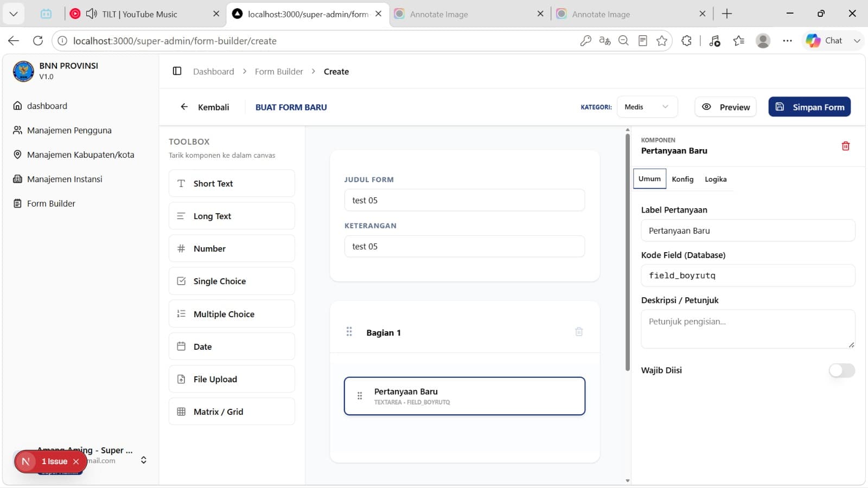Open the tab search dropdown arrow

tap(14, 14)
